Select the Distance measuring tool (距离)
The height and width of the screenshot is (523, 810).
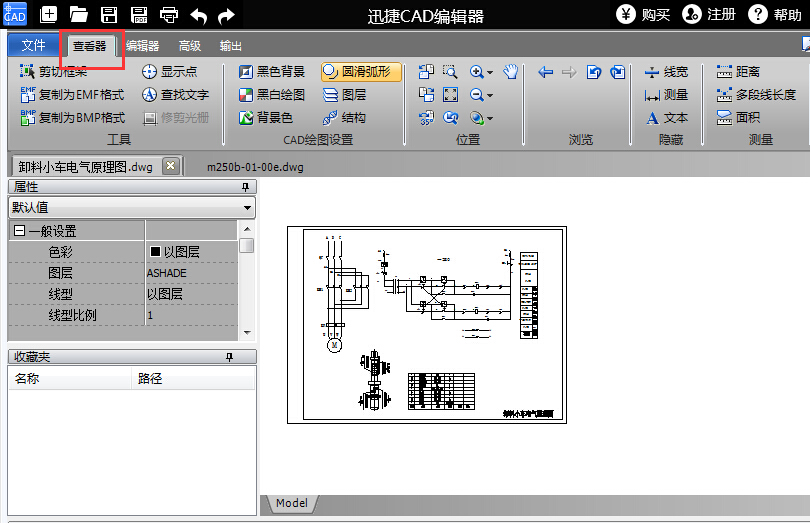coord(738,71)
